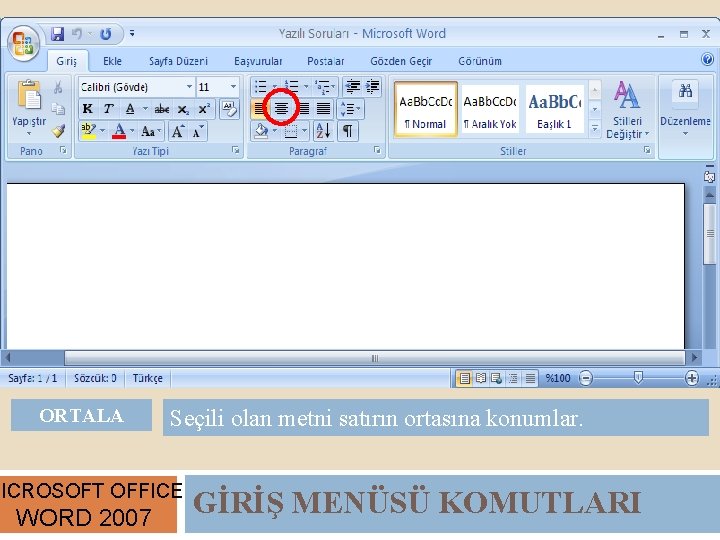Image resolution: width=720 pixels, height=540 pixels.
Task: Switch to Print Layout view
Action: point(464,378)
